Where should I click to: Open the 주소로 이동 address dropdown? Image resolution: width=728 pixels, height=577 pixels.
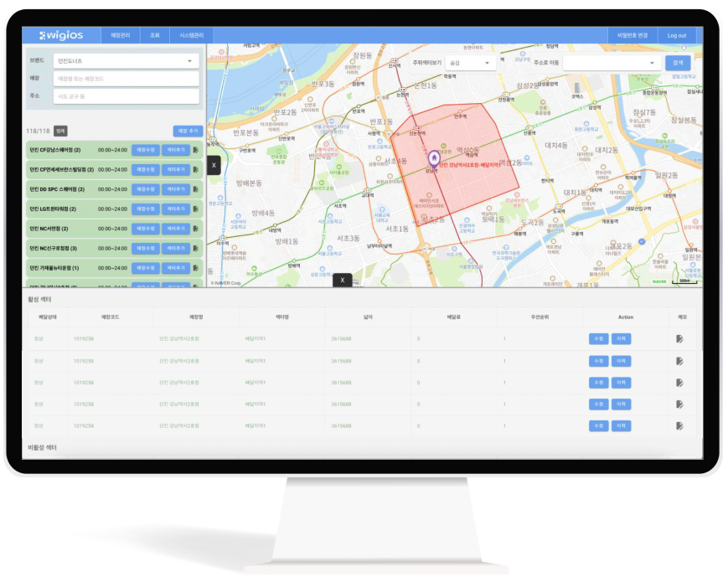(612, 63)
